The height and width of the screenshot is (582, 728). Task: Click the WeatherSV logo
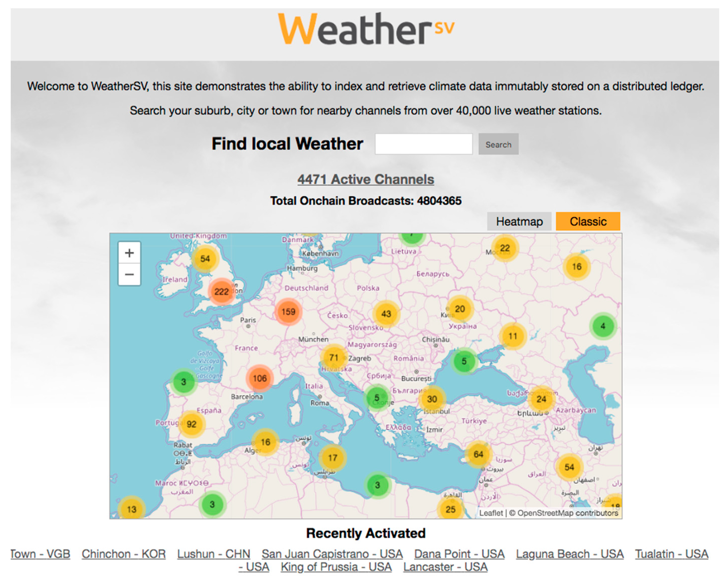pos(366,29)
